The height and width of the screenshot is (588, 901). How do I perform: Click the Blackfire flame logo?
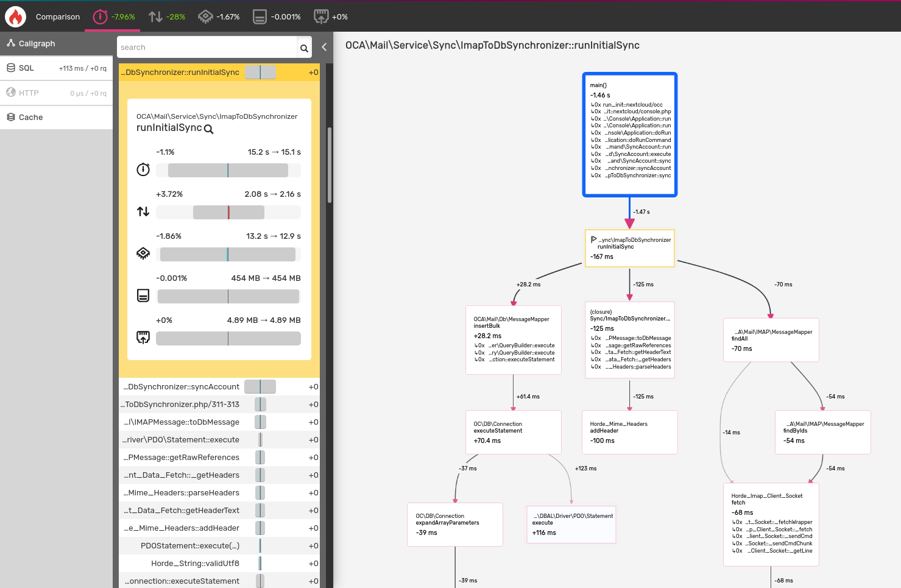click(x=15, y=16)
